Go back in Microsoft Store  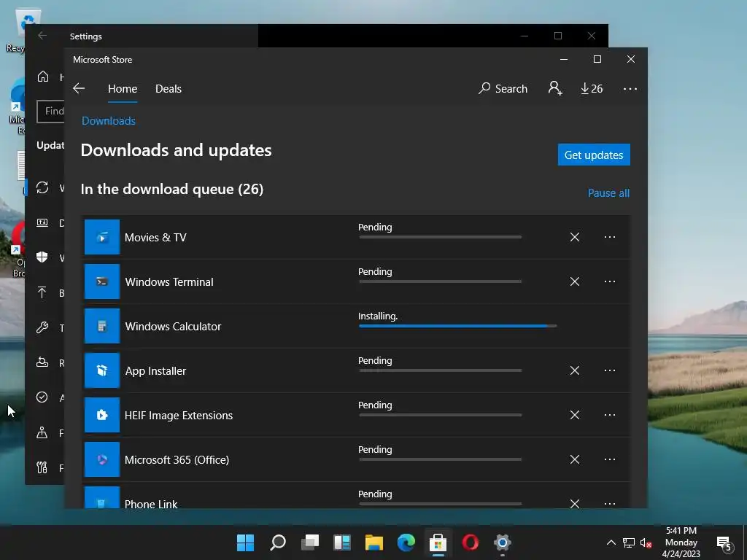tap(79, 88)
